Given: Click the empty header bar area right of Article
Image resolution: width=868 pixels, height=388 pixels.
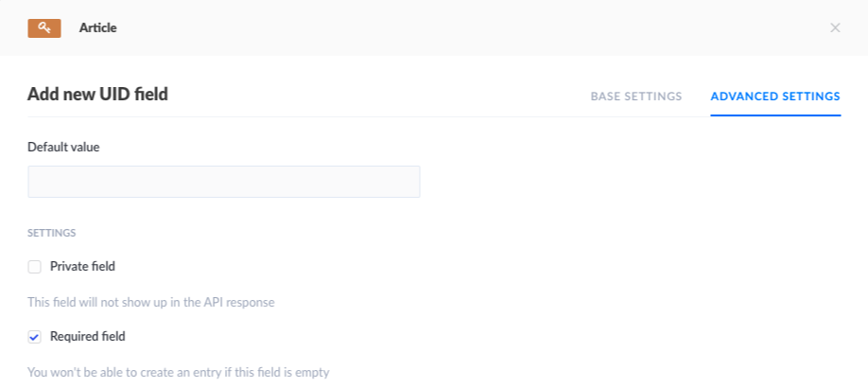Looking at the screenshot, I should pos(473,28).
